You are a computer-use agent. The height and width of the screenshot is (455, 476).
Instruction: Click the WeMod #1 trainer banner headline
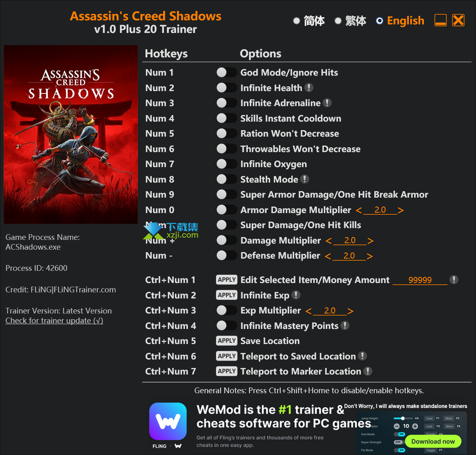(284, 416)
